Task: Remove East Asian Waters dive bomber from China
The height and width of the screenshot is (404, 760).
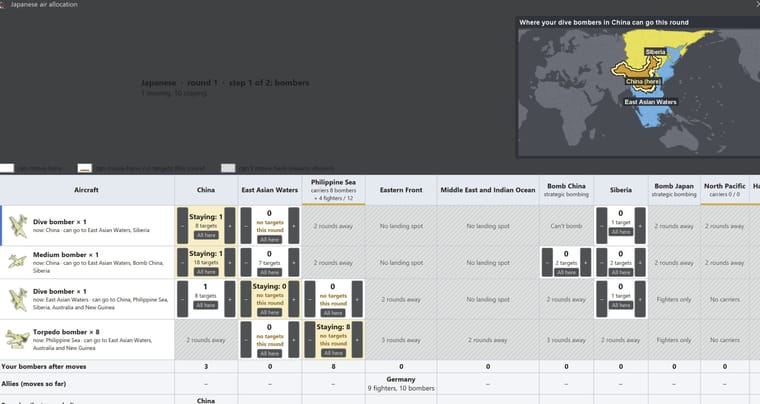Action: (x=182, y=299)
